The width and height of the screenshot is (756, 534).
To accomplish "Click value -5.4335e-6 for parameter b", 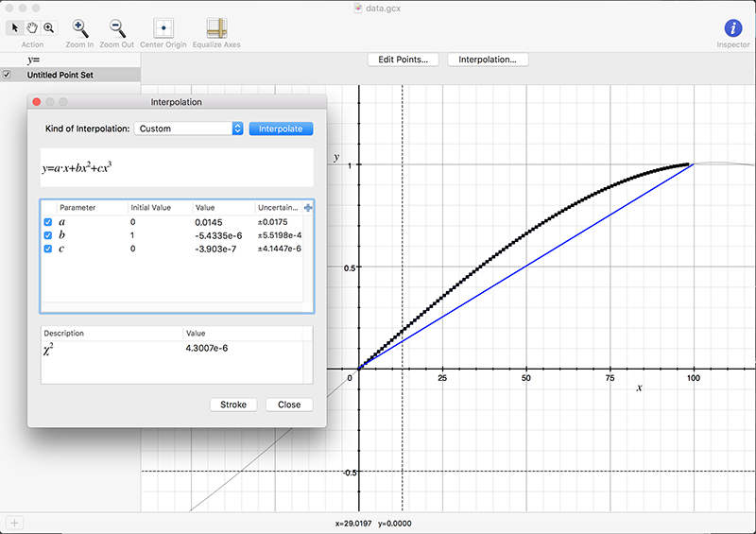I will point(218,236).
